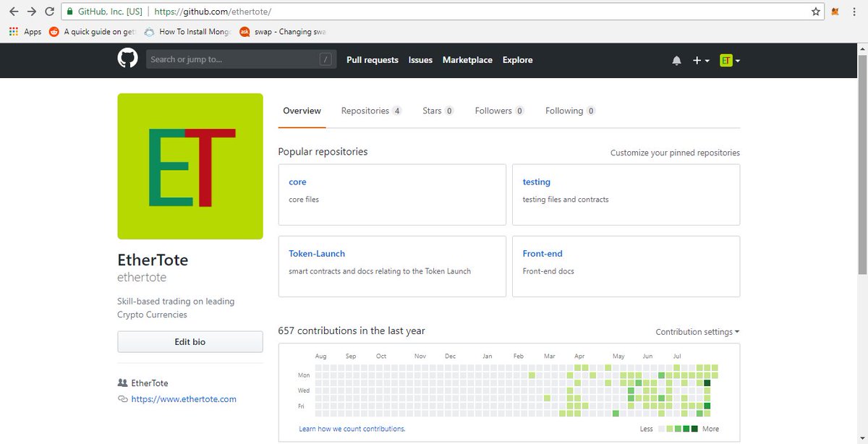868x444 pixels.
Task: Click Customize your pinned repositories
Action: 675,153
